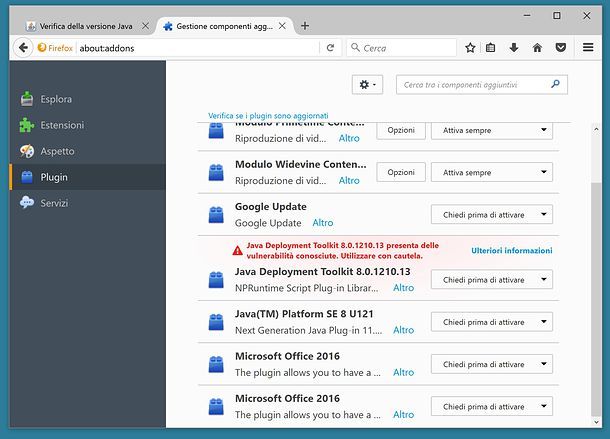Screen dimensions: 610x439
Task: Open activation dropdown for first Microsoft Office 2016
Action: 492,364
